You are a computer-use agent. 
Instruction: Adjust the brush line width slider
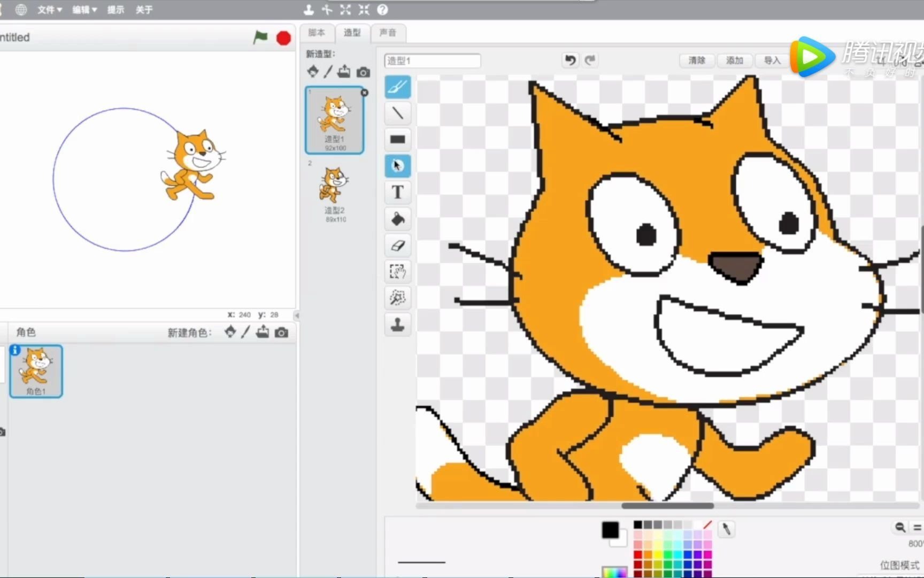[x=421, y=562]
